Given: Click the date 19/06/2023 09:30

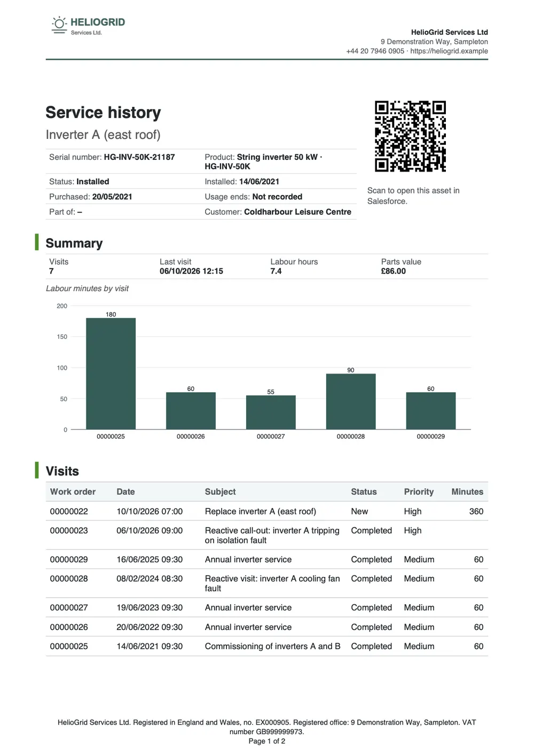Looking at the screenshot, I should [150, 607].
